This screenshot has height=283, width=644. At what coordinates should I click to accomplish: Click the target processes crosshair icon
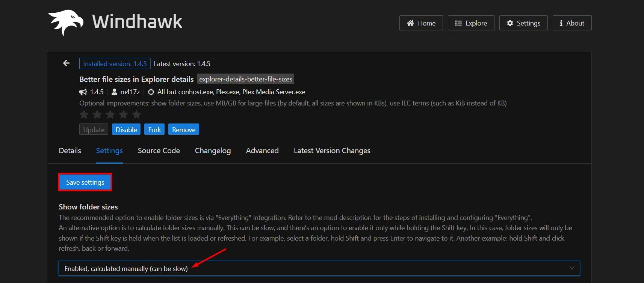(151, 92)
